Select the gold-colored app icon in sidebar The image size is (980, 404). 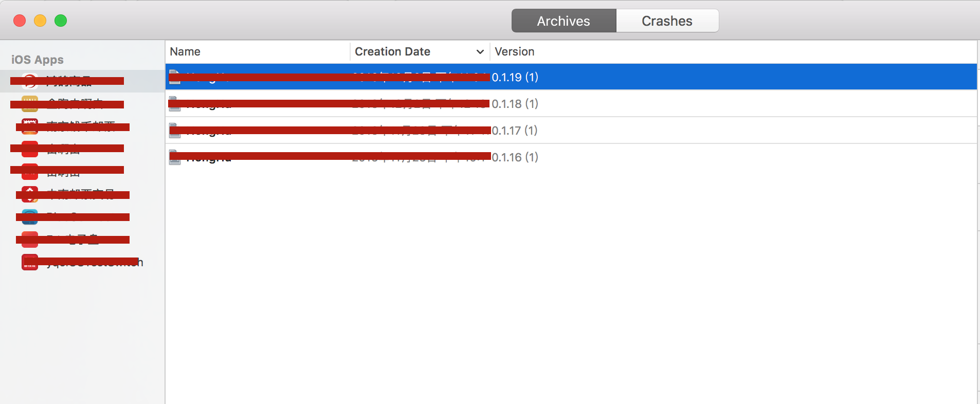coord(30,103)
